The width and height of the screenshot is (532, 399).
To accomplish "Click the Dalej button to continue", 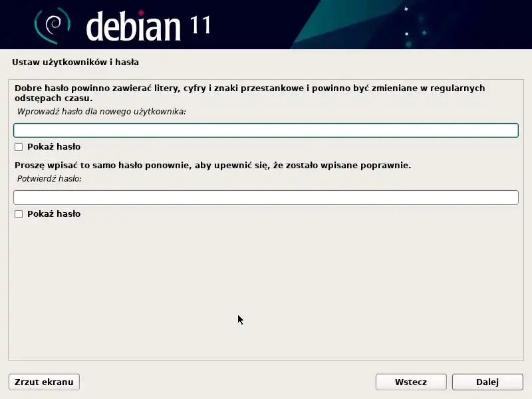I will (487, 382).
